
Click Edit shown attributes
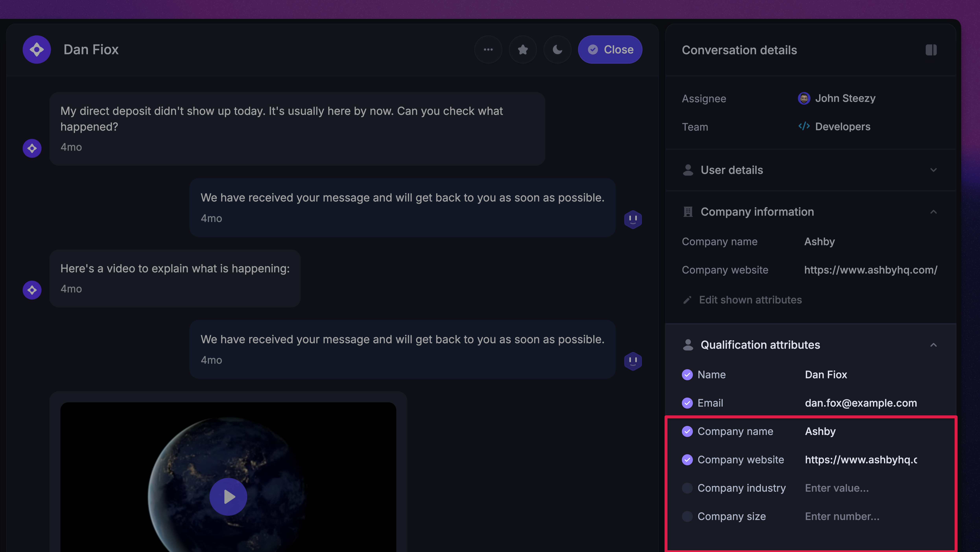[x=750, y=300]
